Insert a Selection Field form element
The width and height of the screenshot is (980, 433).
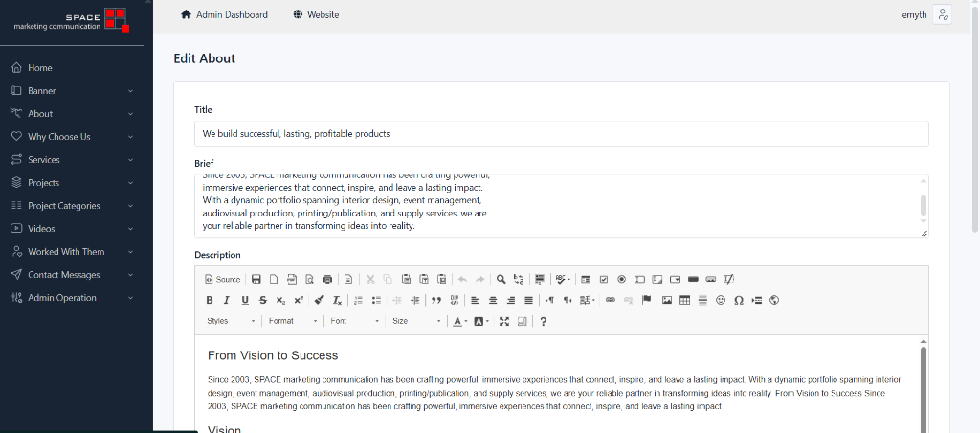click(675, 279)
